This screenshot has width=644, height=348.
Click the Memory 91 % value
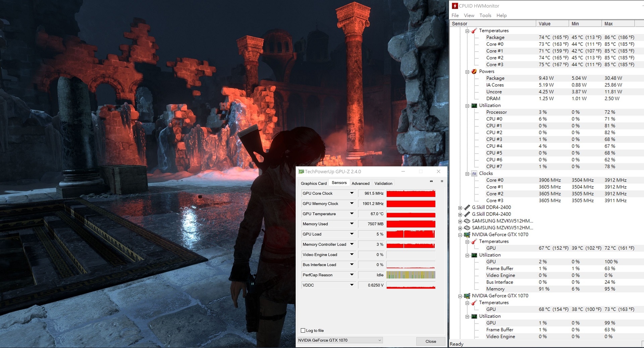[x=544, y=289]
